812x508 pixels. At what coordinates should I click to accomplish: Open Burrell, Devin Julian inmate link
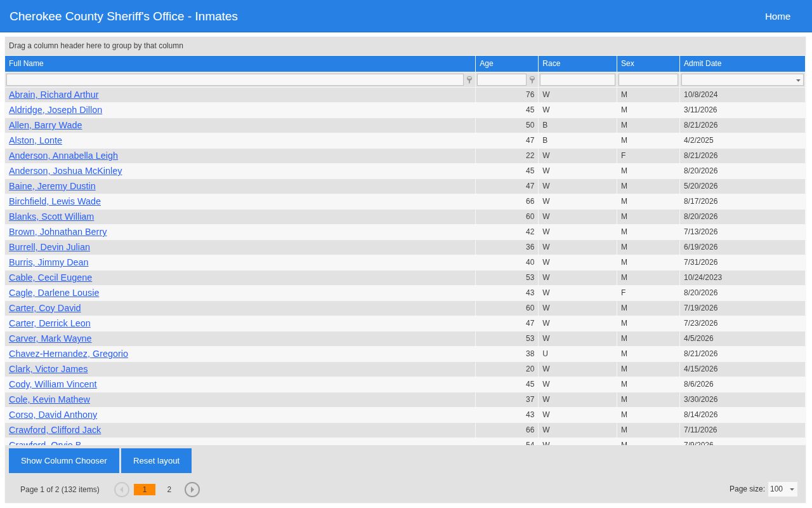pyautogui.click(x=49, y=247)
